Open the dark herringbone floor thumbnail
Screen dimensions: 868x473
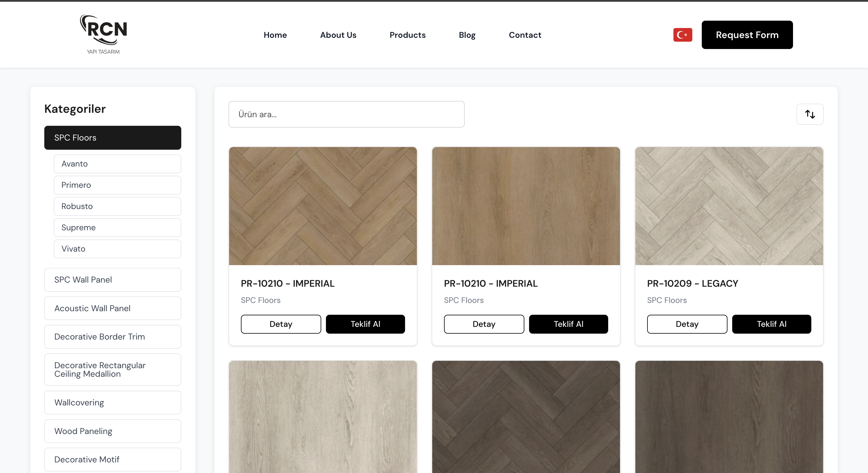(x=526, y=416)
